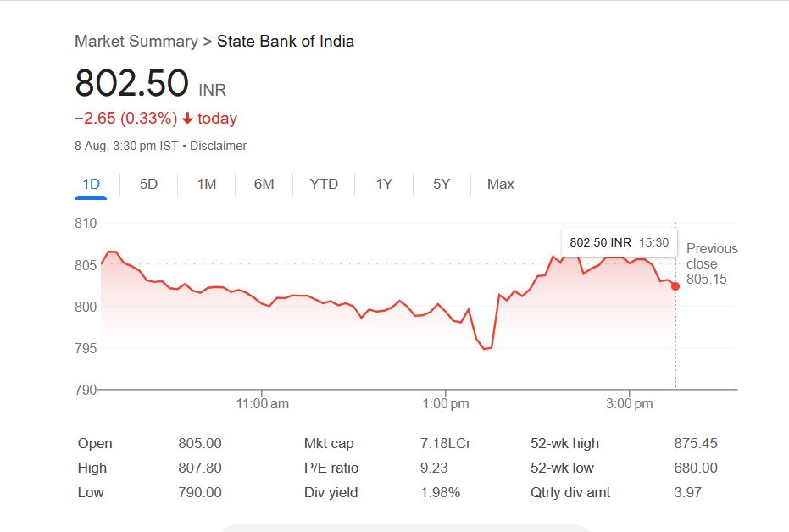Viewport: 789px width, 532px height.
Task: Switch to the 6M chart tab
Action: pyautogui.click(x=264, y=184)
